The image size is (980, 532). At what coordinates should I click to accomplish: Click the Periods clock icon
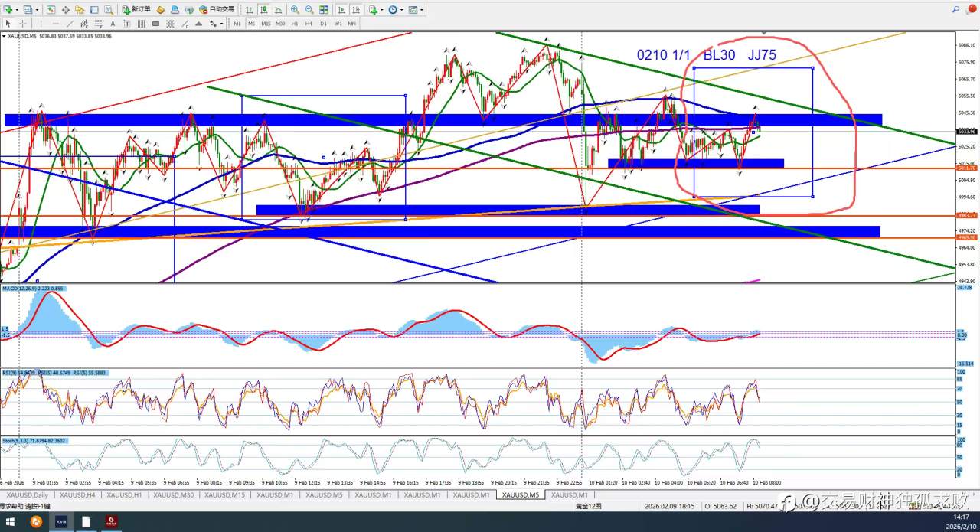[393, 10]
